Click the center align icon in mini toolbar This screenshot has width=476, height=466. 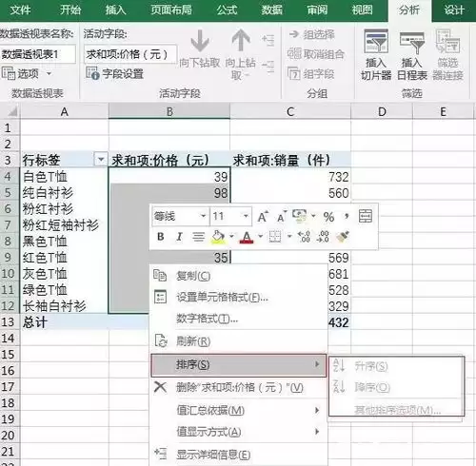pos(199,237)
